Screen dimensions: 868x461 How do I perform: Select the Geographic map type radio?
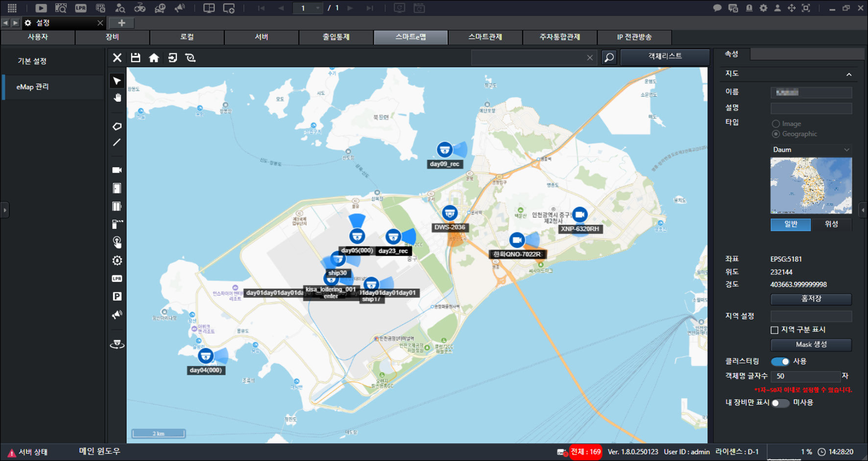coord(776,134)
